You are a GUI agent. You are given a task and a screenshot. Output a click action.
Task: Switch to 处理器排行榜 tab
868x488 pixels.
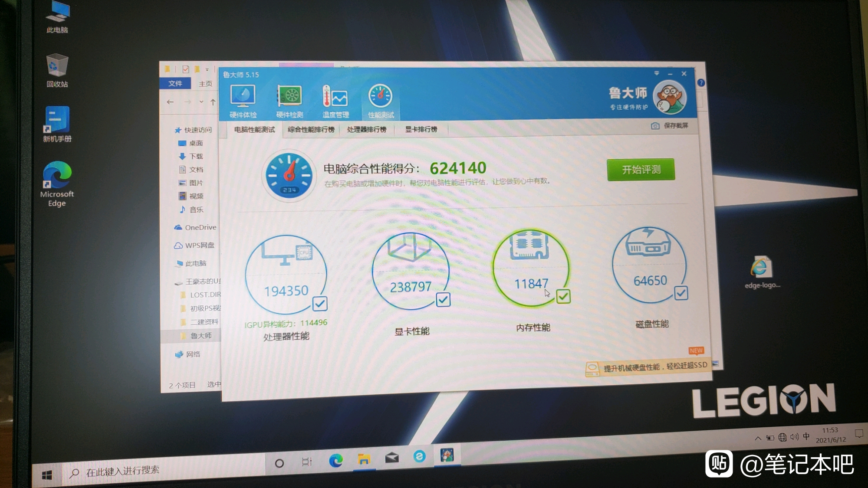(367, 129)
